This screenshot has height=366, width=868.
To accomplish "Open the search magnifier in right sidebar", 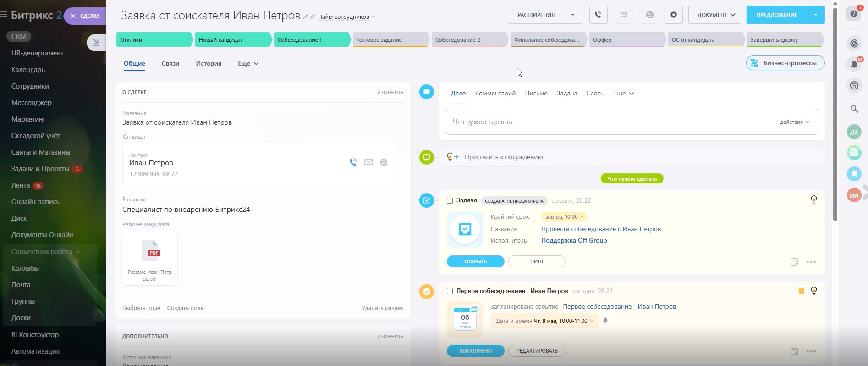I will point(854,109).
